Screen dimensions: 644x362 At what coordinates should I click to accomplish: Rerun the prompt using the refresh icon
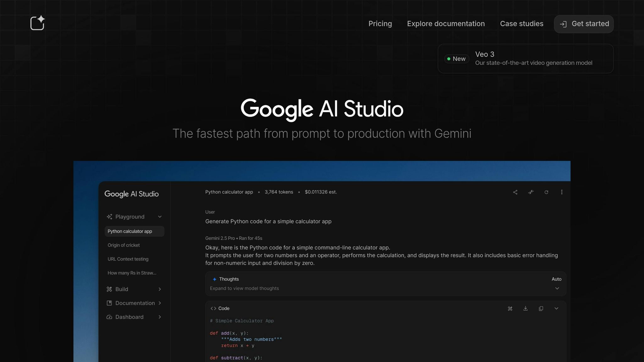547,192
